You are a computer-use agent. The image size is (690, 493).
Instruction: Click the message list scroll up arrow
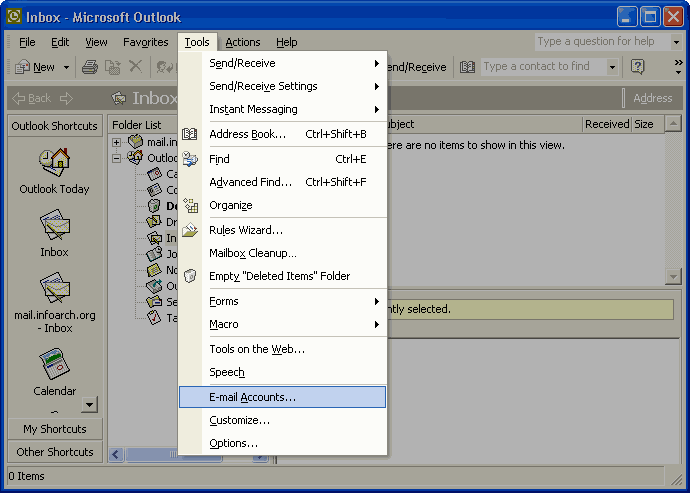click(x=673, y=124)
